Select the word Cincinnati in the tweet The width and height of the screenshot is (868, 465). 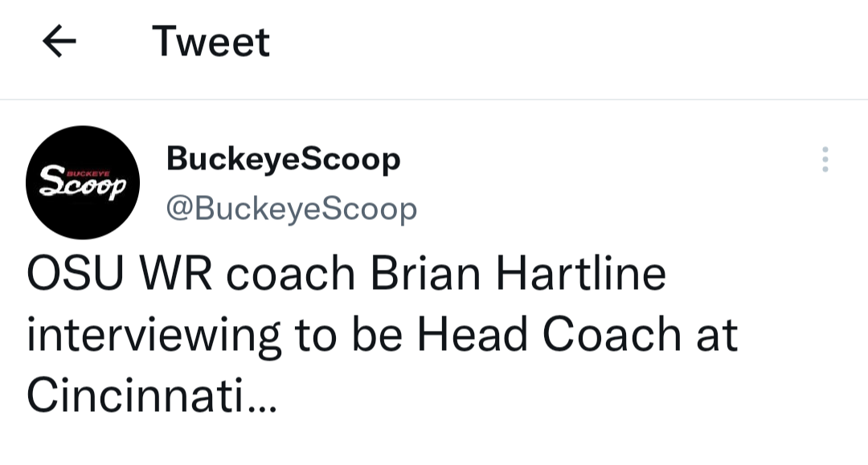135,395
